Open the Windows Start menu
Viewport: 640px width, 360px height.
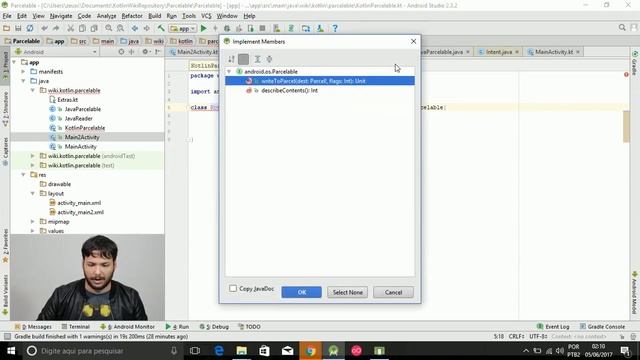pyautogui.click(x=11, y=351)
